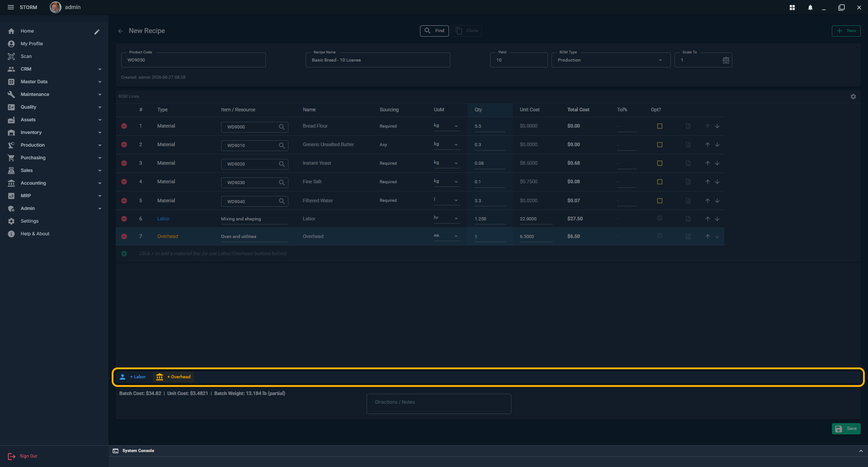The image size is (868, 467).
Task: Click the New button at top right
Action: click(x=846, y=31)
